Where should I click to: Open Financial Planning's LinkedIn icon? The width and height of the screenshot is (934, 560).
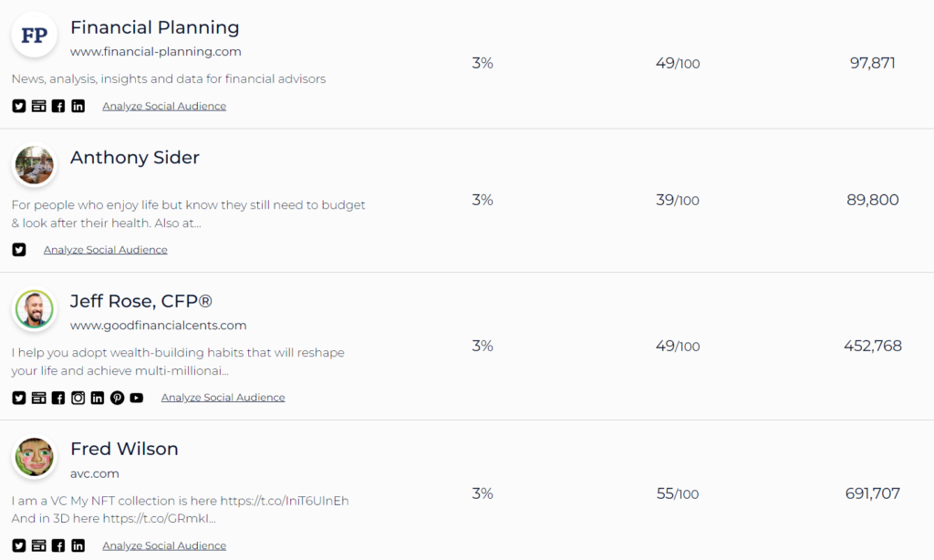(x=78, y=106)
